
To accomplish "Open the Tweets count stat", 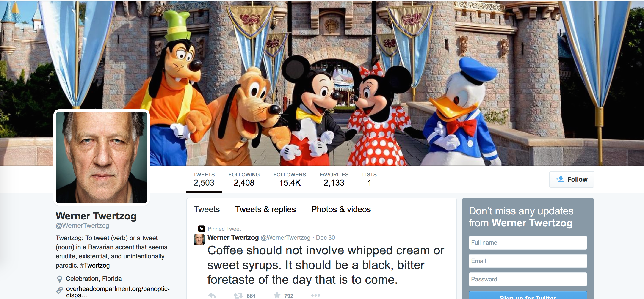I will point(204,179).
